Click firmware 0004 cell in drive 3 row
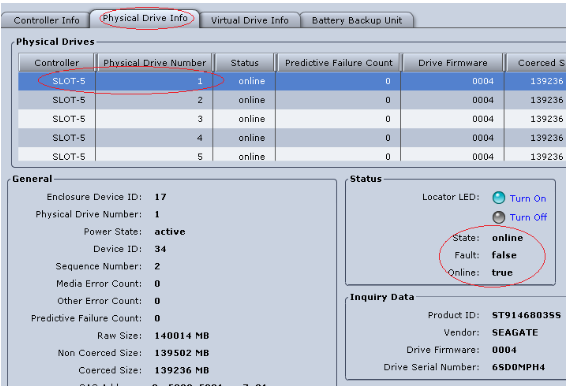Image resolution: width=567 pixels, height=386 pixels. [x=452, y=119]
